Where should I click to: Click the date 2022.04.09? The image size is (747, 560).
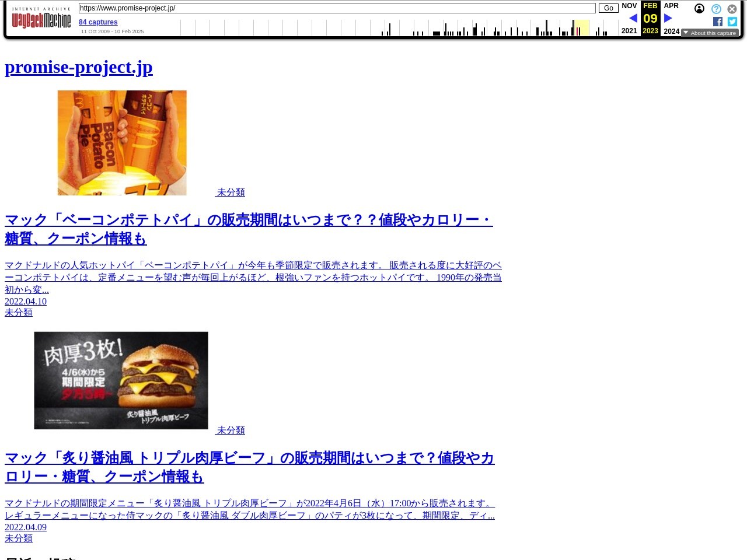point(26,527)
